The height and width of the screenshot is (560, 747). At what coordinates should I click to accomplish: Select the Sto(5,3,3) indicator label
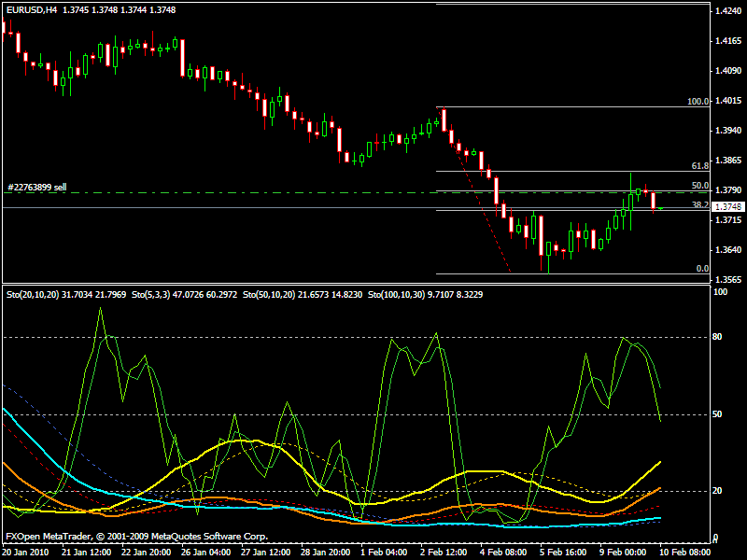click(163, 295)
